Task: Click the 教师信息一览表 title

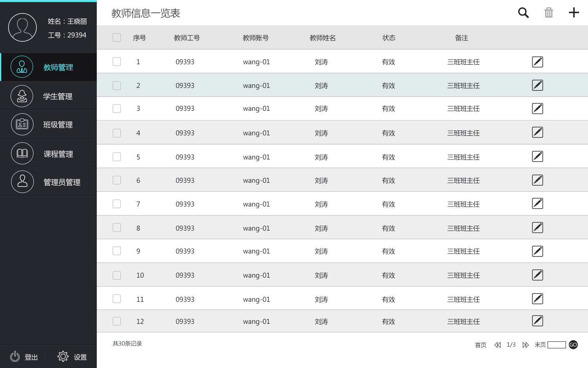Action: [146, 13]
